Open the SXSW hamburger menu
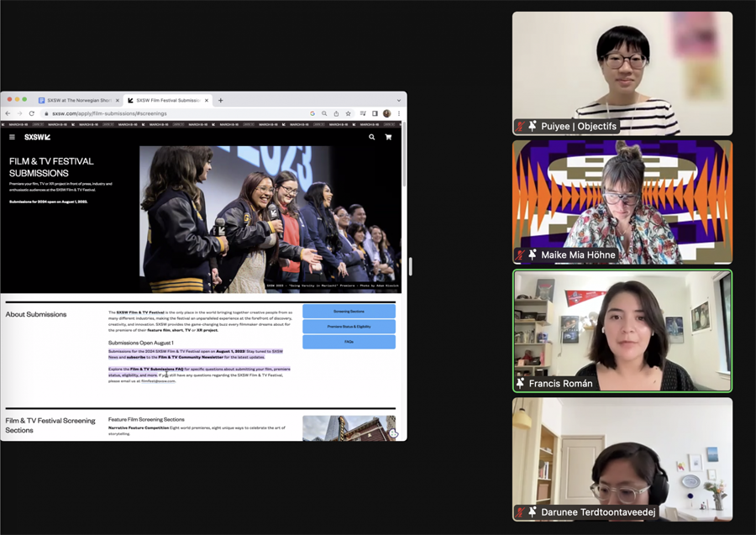 (12, 137)
